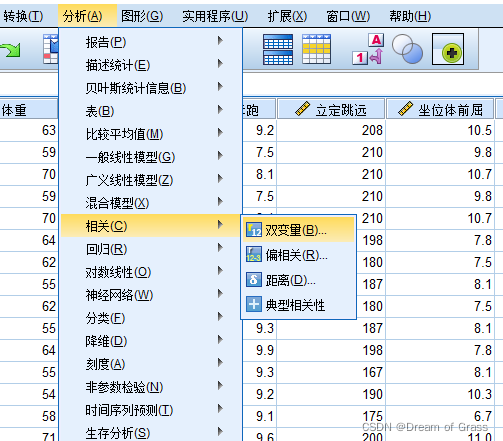
Task: Select the cell with value 8.1 beside 208 column's 210
Action: pyautogui.click(x=259, y=174)
